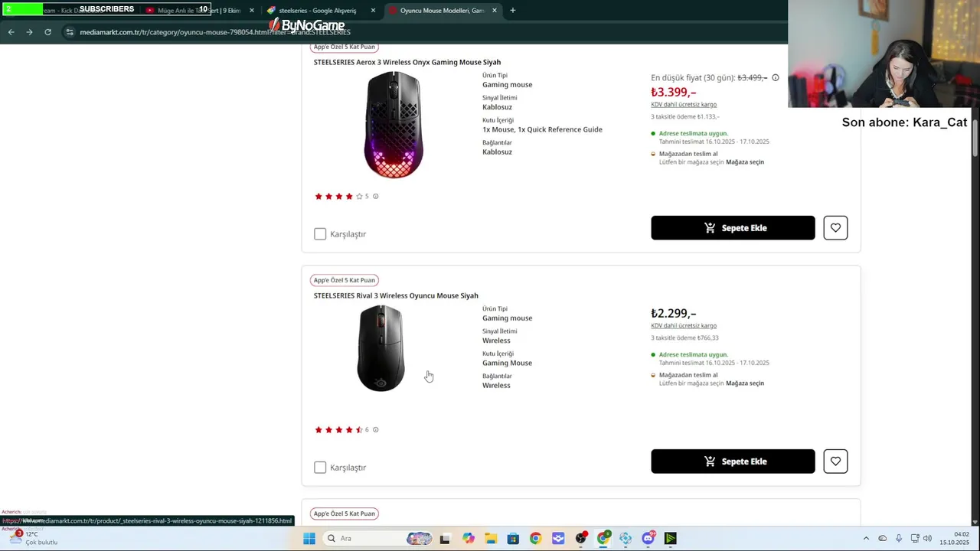Open the first Chrome taskbar icon
The image size is (980, 551).
[x=535, y=539]
